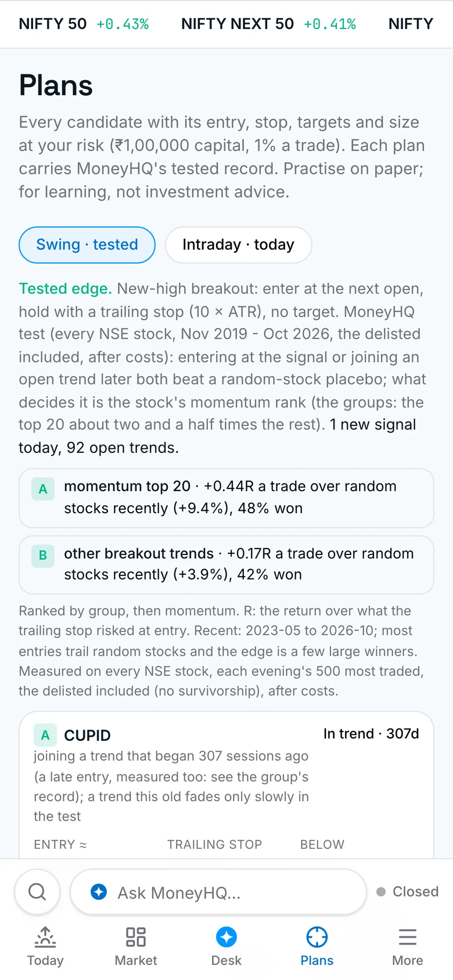Open the More hamburger menu icon

(x=408, y=937)
